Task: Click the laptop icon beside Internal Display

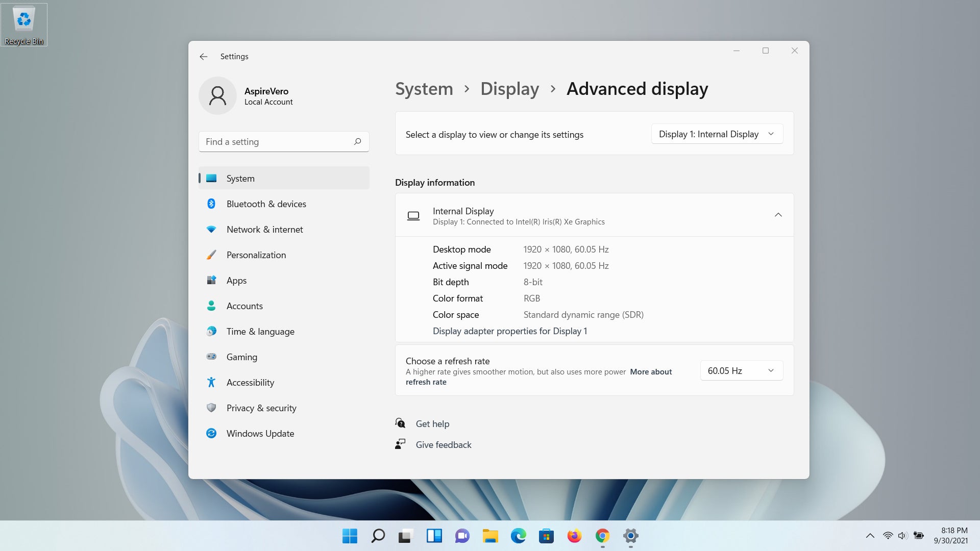Action: pos(413,216)
